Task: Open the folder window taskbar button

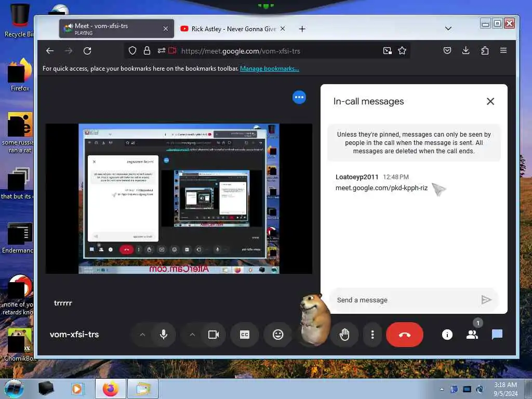Action: click(x=142, y=389)
